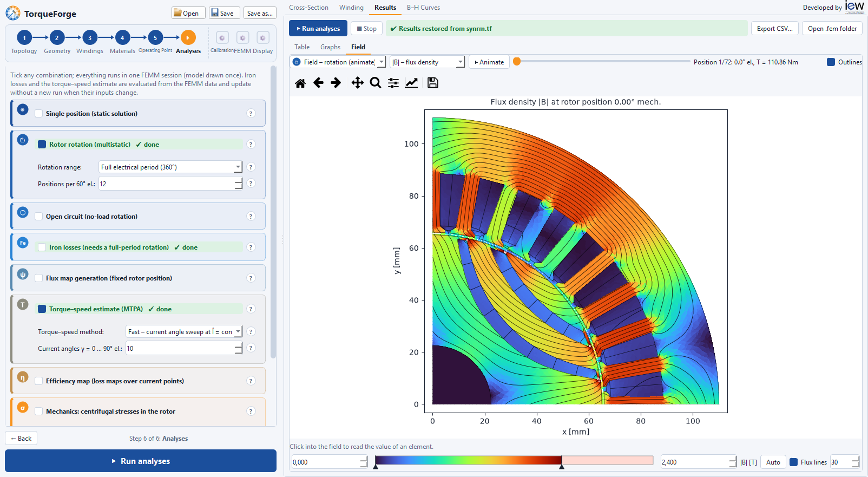Screen dimensions: 868x477
Task: Click the Stop button
Action: coord(366,29)
